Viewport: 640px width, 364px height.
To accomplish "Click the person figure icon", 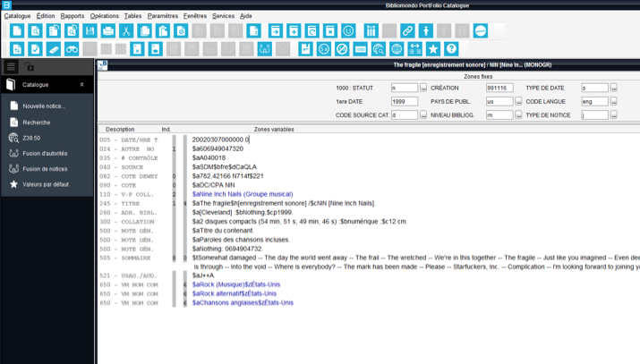I will click(x=426, y=30).
